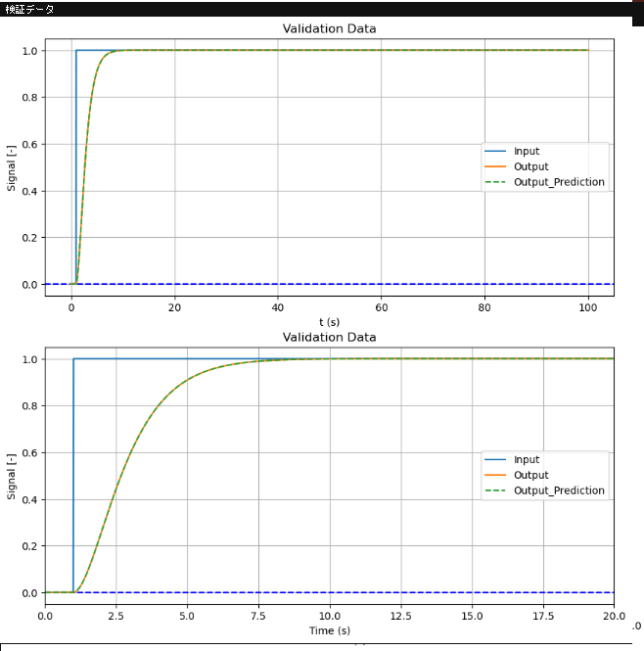Click the lower plot title "Validation Data"

[329, 337]
